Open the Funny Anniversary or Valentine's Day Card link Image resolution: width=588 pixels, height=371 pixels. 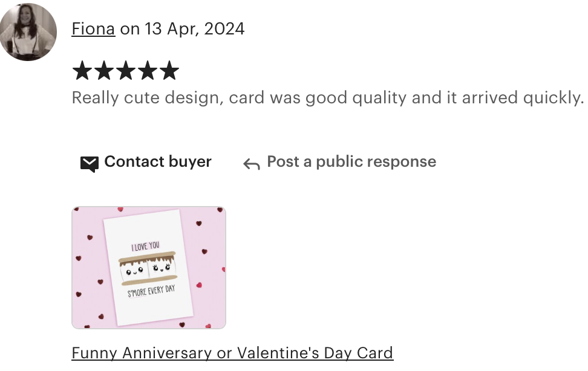click(x=232, y=353)
